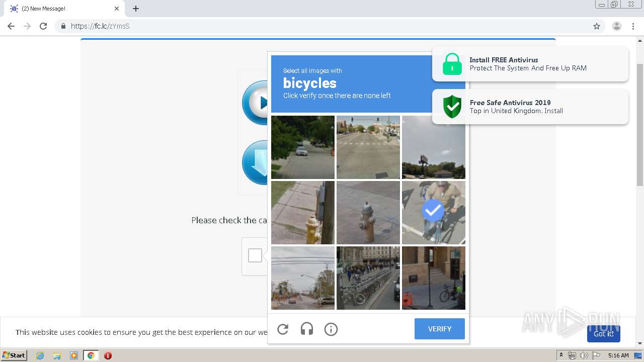Go forward in browser history

(x=27, y=26)
